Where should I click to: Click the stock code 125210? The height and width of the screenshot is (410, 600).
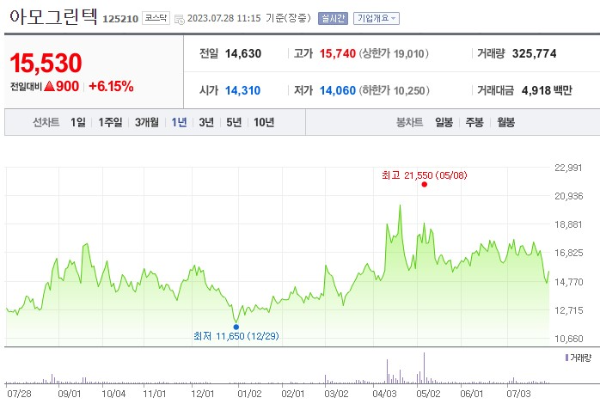pyautogui.click(x=120, y=19)
